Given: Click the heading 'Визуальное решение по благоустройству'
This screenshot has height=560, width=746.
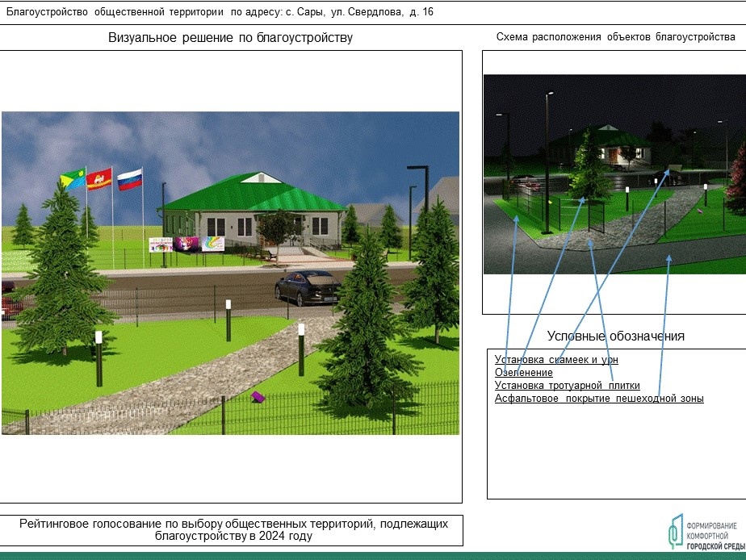Looking at the screenshot, I should [x=231, y=38].
